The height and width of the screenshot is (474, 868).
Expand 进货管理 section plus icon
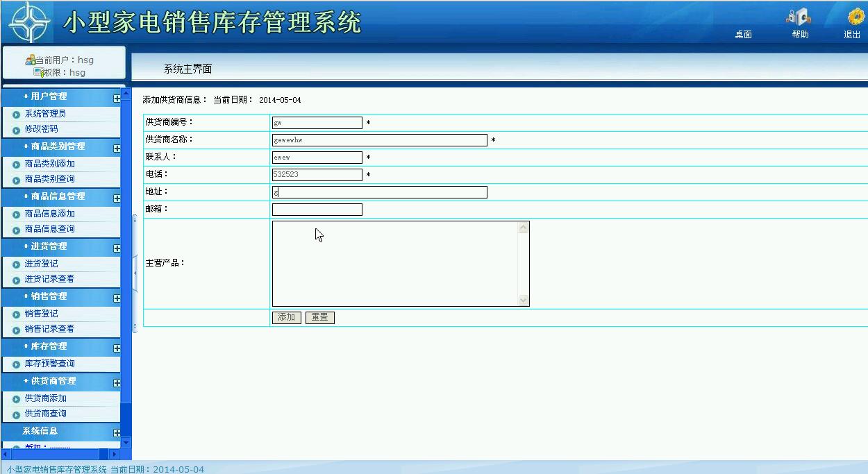coord(117,248)
